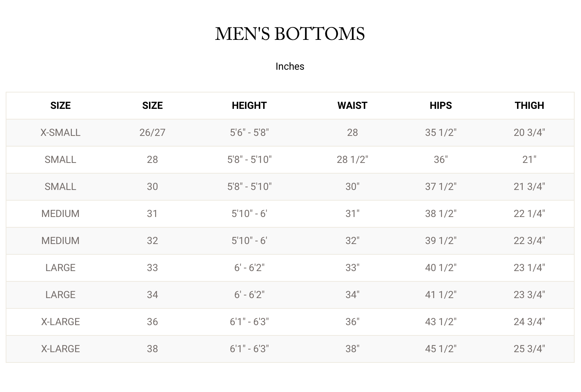Click the X-LARGE label in size 38 row

point(60,349)
